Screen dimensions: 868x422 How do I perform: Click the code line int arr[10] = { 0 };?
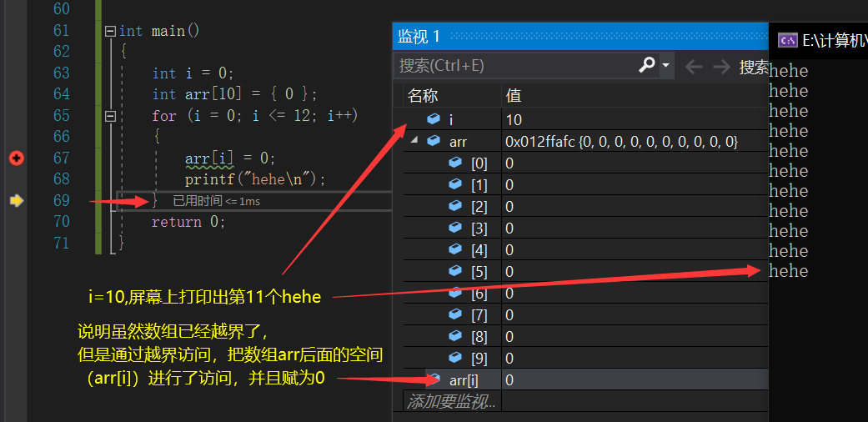pos(234,95)
